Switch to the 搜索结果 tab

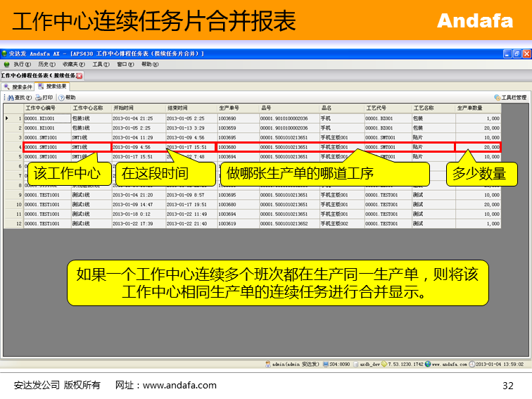tap(54, 87)
